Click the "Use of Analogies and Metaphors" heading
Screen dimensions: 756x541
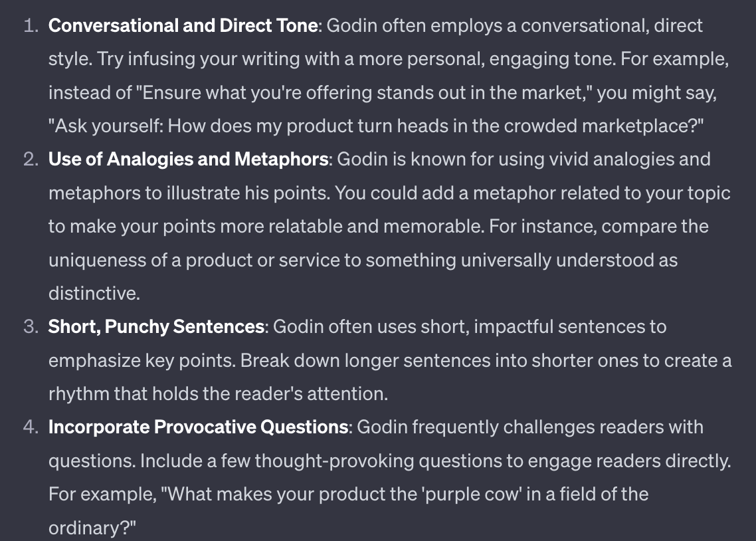(x=189, y=160)
